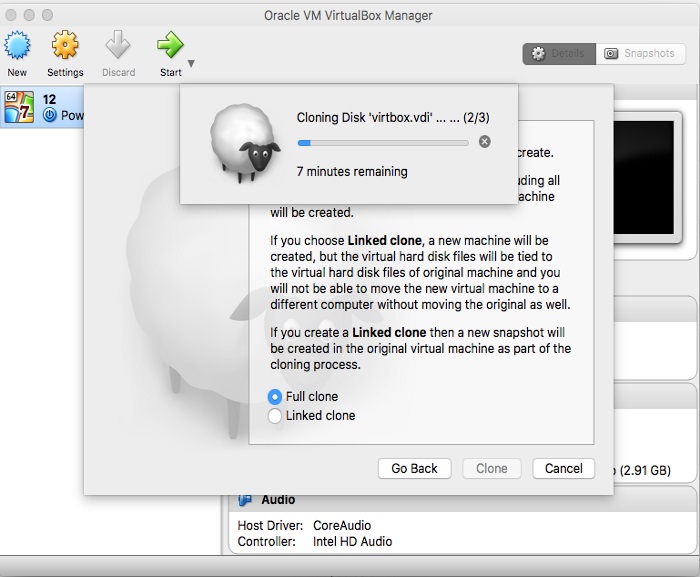This screenshot has height=577, width=700.
Task: Click the Cloning Disk progress bar
Action: click(383, 143)
